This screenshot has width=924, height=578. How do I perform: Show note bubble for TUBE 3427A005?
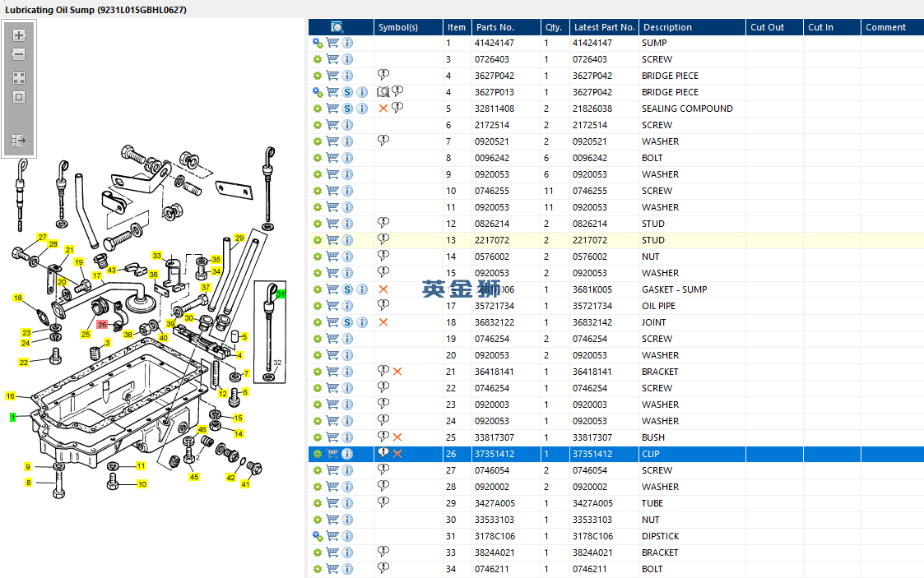coord(383,502)
